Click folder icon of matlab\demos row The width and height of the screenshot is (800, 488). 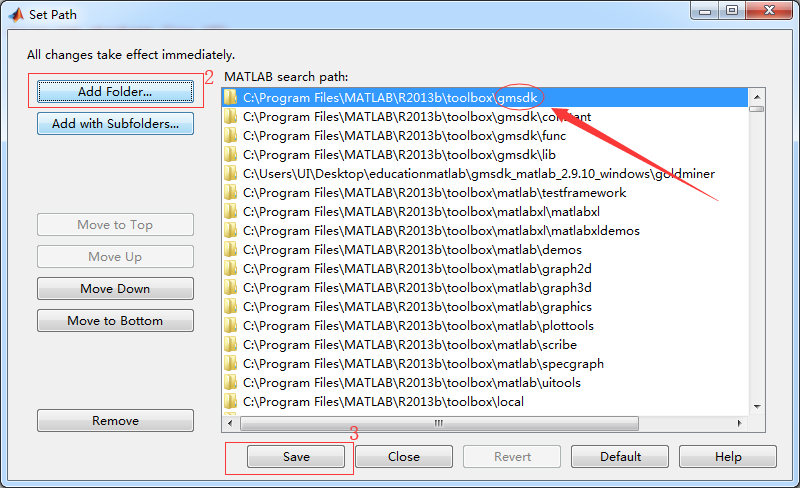231,250
